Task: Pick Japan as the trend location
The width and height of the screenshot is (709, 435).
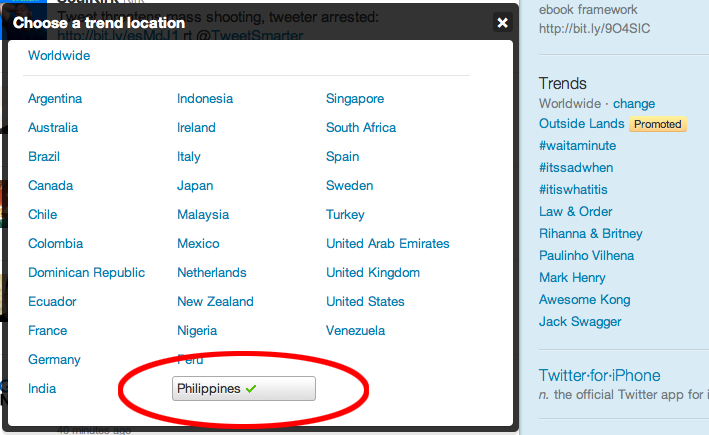Action: pyautogui.click(x=195, y=186)
